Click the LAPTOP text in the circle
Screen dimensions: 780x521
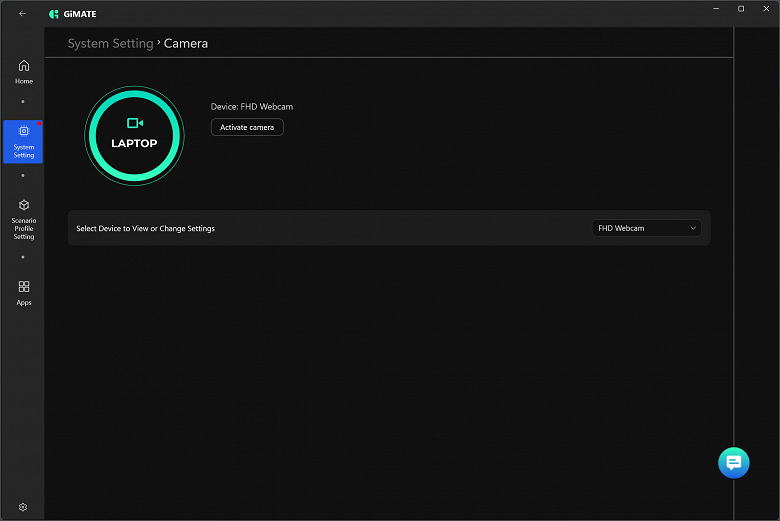click(x=134, y=144)
